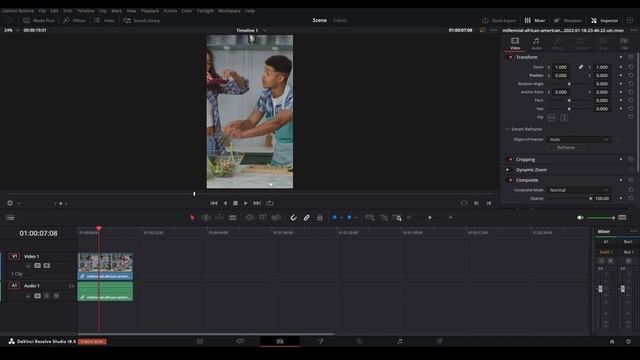Click the blue Marker icon
Viewport: 640px width, 360px height.
[x=349, y=218]
